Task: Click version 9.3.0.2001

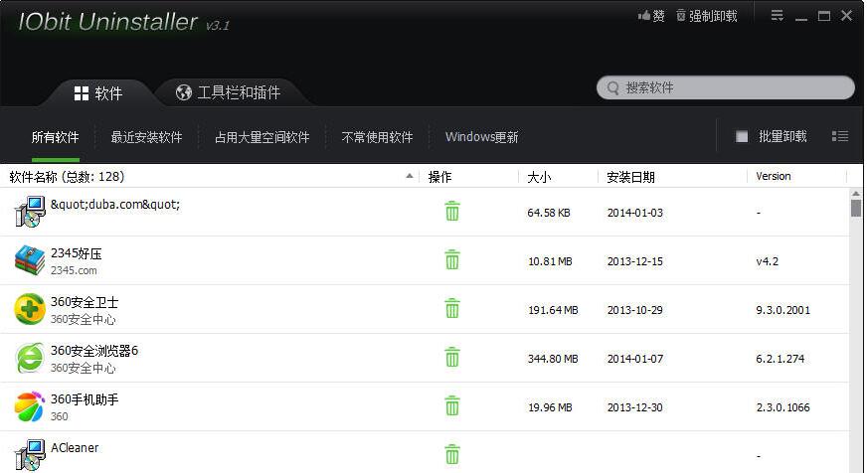Action: [782, 310]
